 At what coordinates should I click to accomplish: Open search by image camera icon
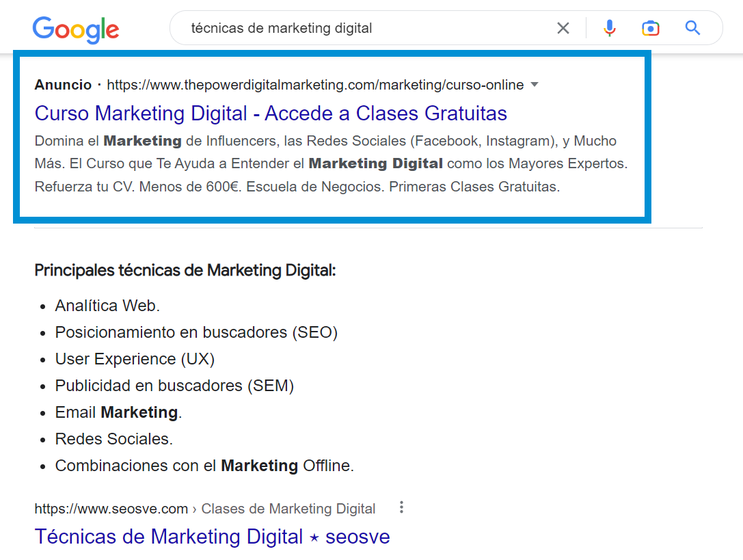click(x=650, y=28)
